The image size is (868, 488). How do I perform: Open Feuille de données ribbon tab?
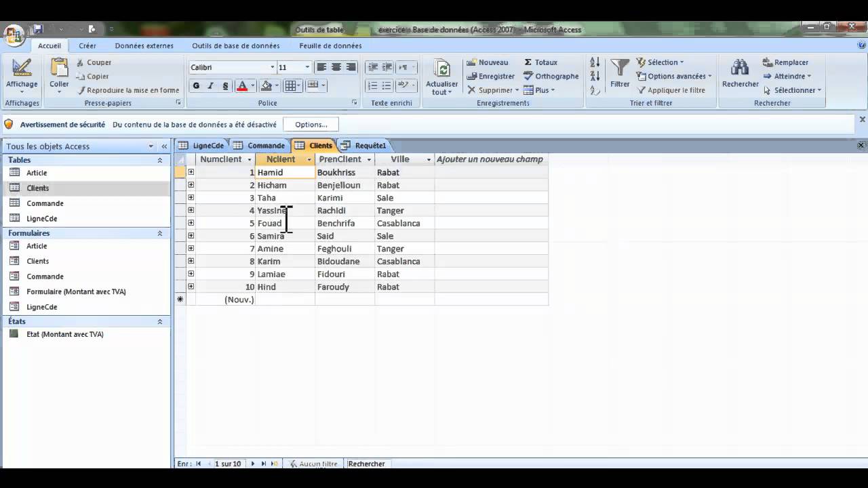tap(330, 46)
